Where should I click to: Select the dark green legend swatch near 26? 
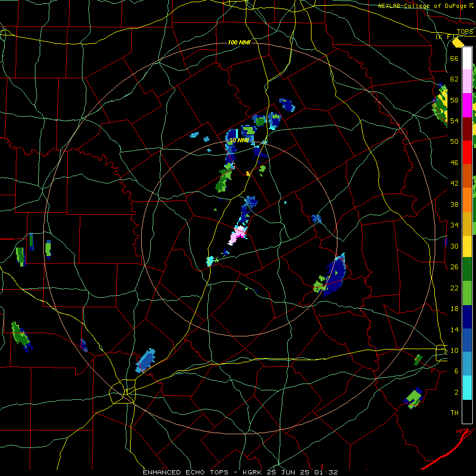coord(467,269)
